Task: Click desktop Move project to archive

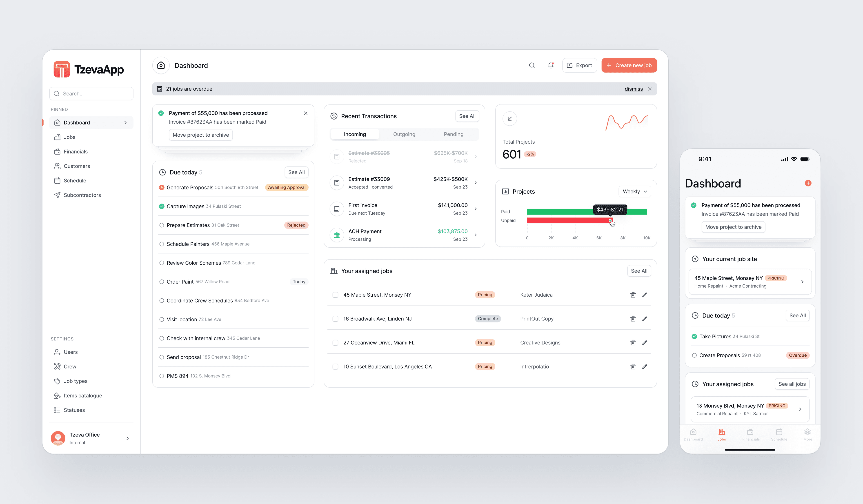Action: (201, 135)
